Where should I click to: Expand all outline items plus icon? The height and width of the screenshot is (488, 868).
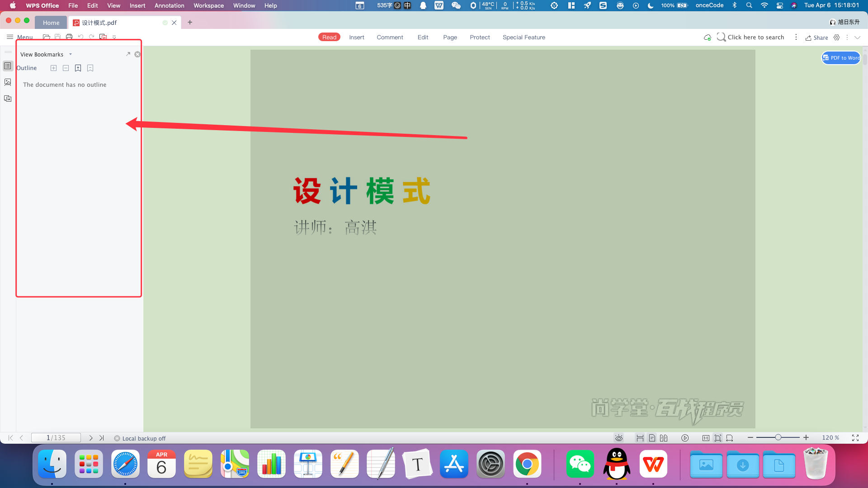point(53,68)
